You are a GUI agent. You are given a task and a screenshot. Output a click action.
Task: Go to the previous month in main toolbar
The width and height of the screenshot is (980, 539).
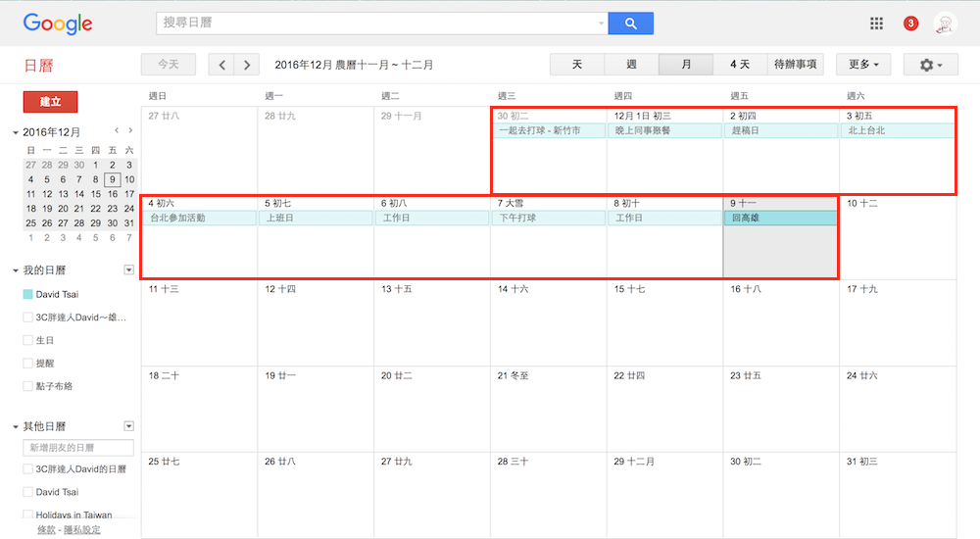222,65
